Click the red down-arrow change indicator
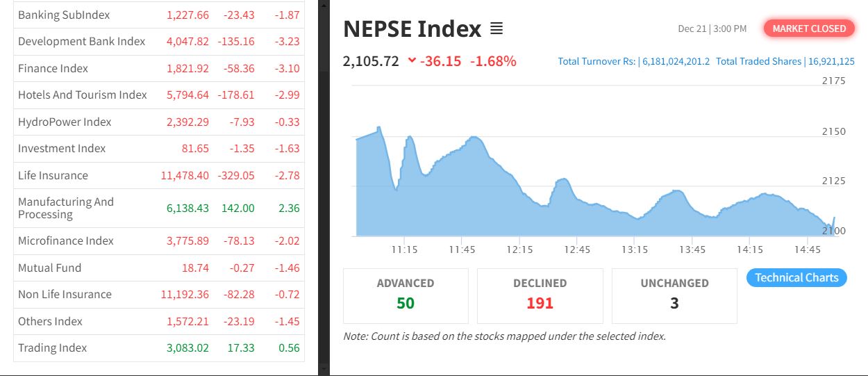Screen dimensions: 868x376 pos(412,60)
